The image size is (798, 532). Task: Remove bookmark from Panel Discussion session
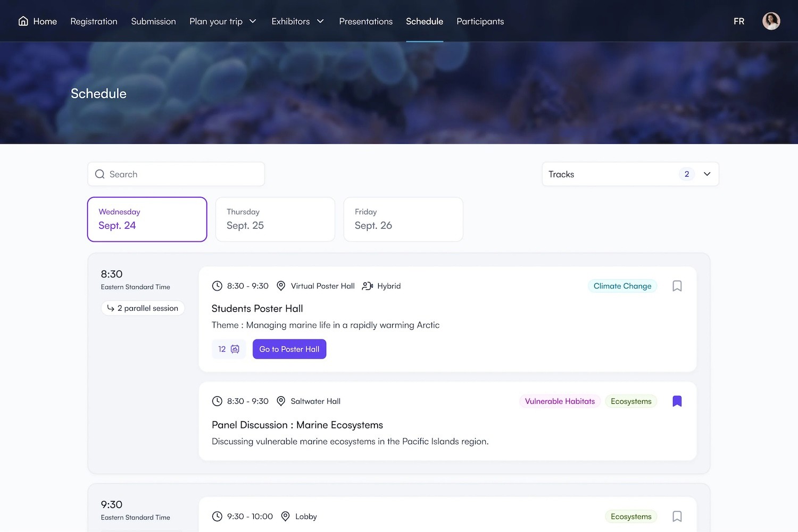point(677,401)
